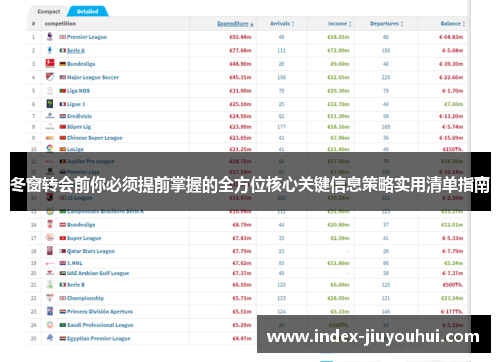The image size is (500, 362).
Task: Click the Serie B logo
Action: click(x=50, y=285)
